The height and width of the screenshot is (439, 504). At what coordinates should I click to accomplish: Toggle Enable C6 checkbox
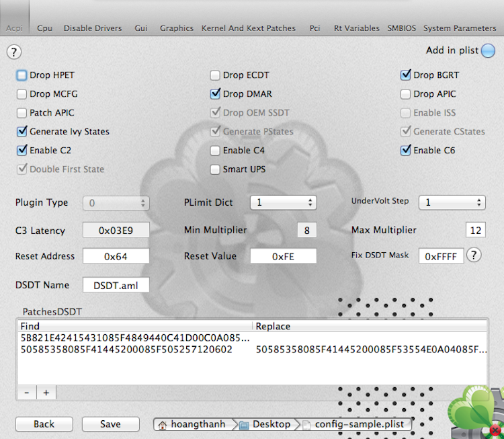coord(406,150)
